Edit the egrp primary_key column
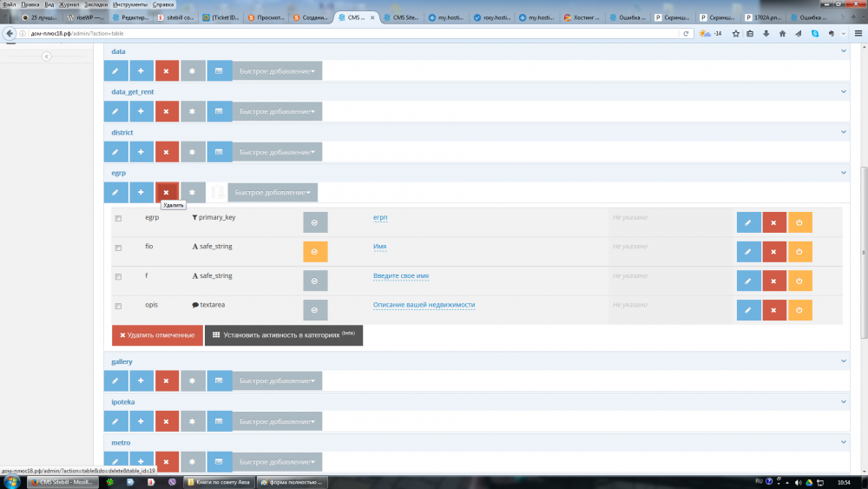 coord(748,222)
